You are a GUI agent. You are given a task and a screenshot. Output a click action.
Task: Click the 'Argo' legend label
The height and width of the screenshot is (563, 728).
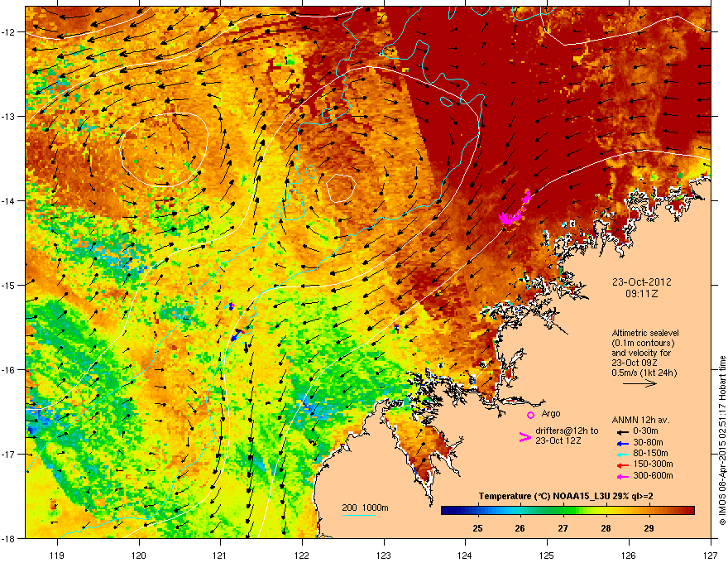click(x=551, y=413)
